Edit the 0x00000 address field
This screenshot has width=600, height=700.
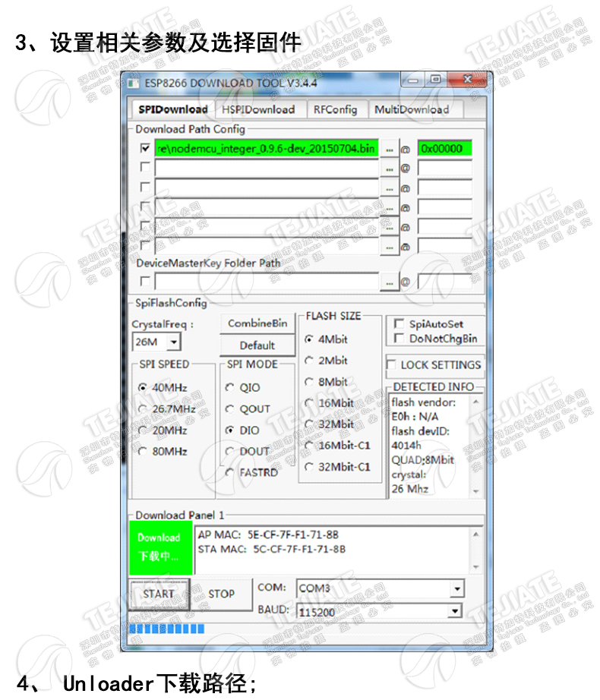pyautogui.click(x=444, y=149)
